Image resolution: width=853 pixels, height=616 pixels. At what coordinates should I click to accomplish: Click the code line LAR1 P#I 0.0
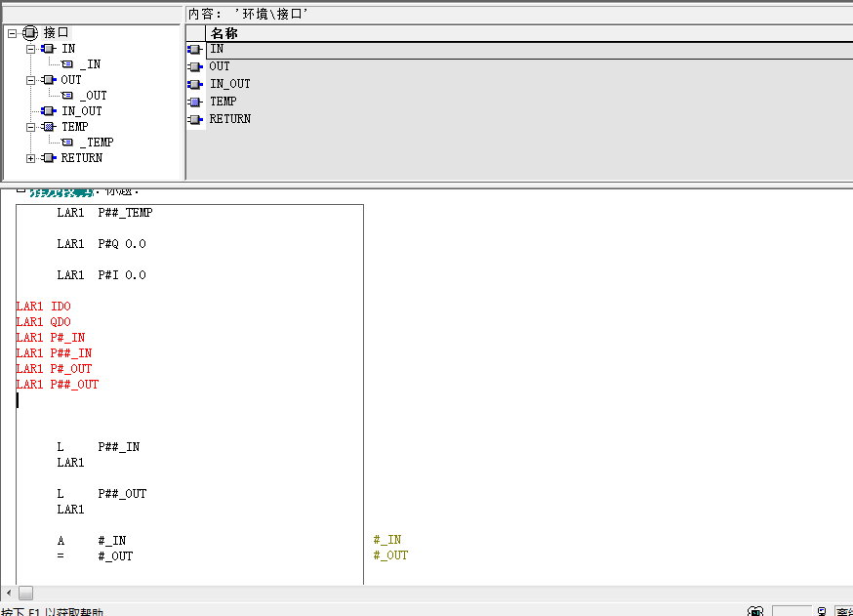click(102, 275)
